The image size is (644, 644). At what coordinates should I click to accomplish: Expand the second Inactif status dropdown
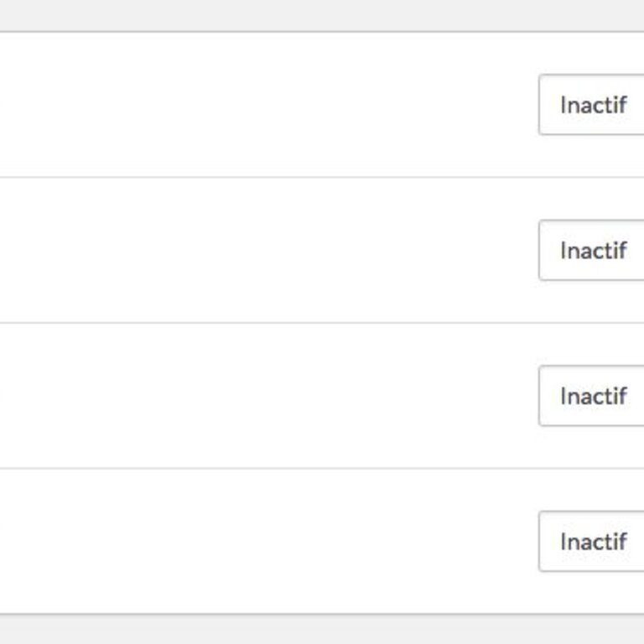pyautogui.click(x=592, y=250)
